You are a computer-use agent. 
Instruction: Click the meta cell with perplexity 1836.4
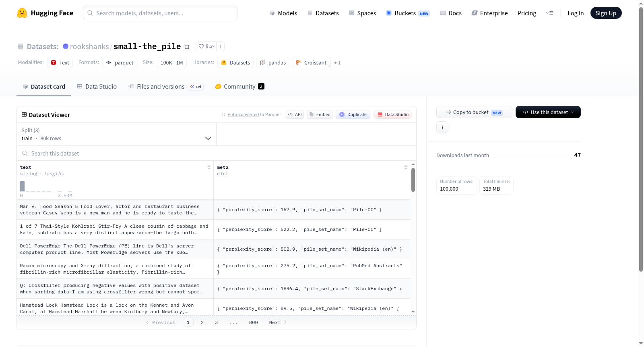click(312, 289)
